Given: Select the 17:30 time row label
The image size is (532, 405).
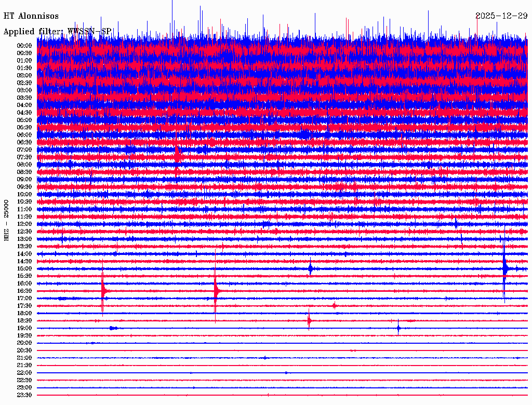Looking at the screenshot, I should point(24,306).
